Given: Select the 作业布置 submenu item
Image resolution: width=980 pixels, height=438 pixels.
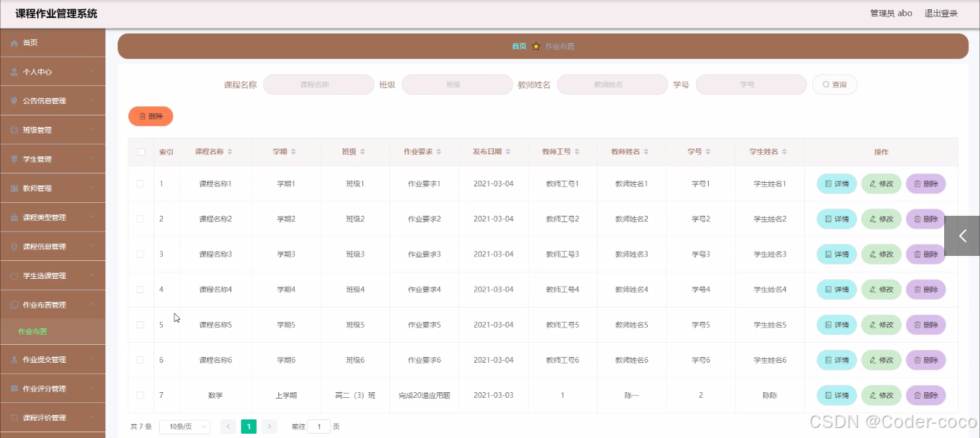Looking at the screenshot, I should point(52,332).
